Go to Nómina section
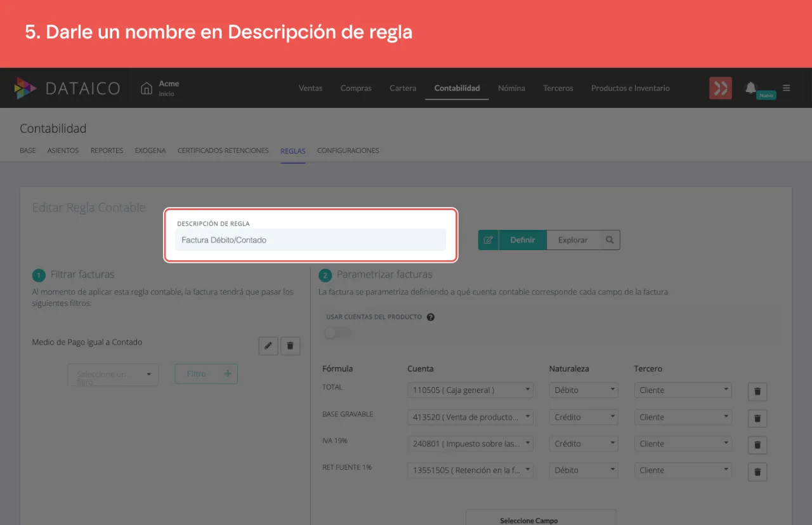Image resolution: width=812 pixels, height=525 pixels. tap(511, 88)
